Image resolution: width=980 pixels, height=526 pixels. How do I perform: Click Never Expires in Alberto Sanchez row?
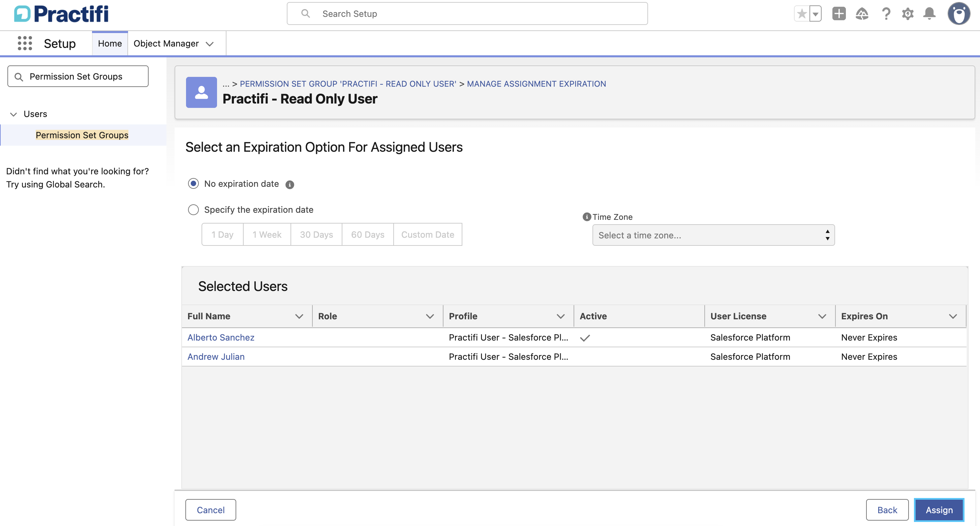tap(869, 338)
